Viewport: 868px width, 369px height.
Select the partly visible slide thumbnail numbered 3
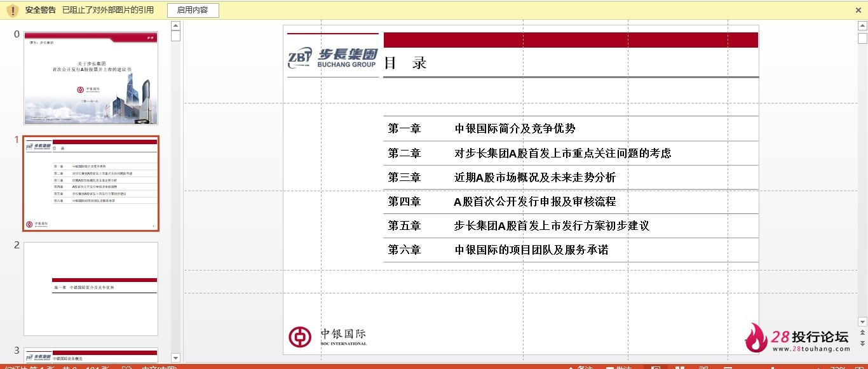point(91,356)
